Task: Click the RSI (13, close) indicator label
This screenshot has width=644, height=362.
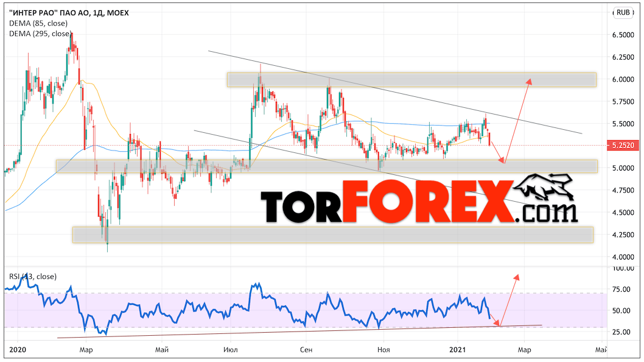Action: point(33,277)
